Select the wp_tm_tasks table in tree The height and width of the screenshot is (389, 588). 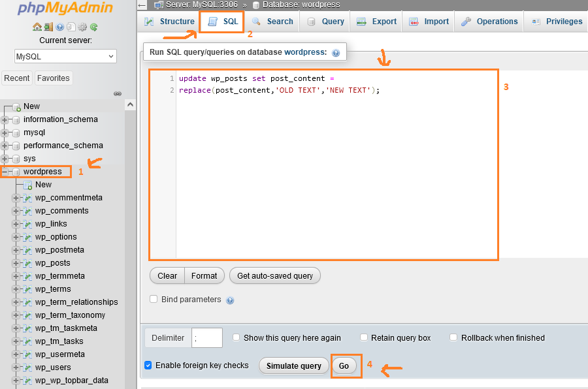[59, 341]
